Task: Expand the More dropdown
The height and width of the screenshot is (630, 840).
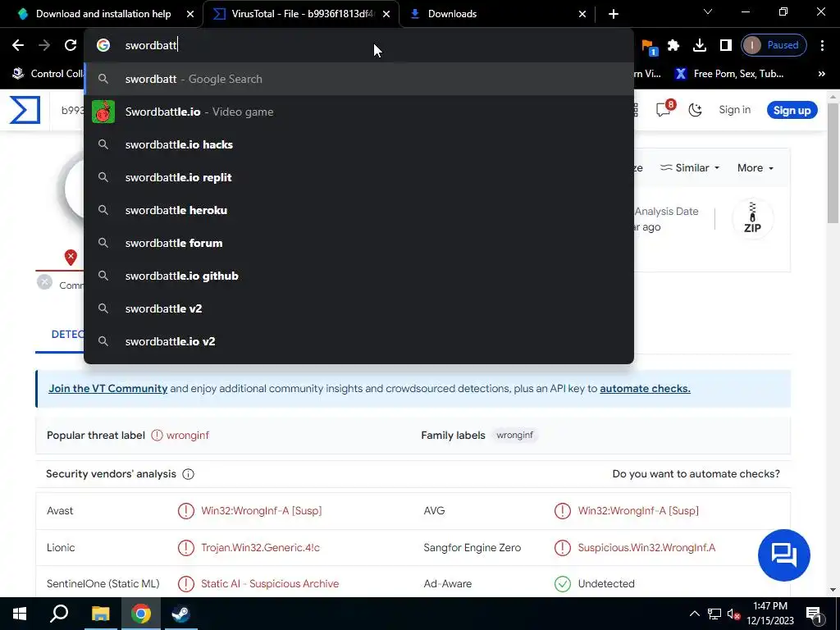Action: click(x=756, y=168)
